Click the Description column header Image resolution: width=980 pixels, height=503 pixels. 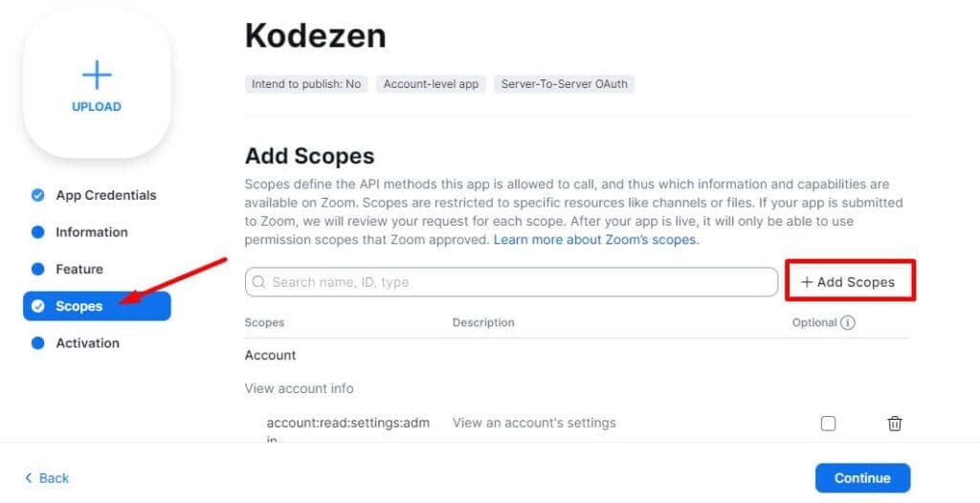483,323
